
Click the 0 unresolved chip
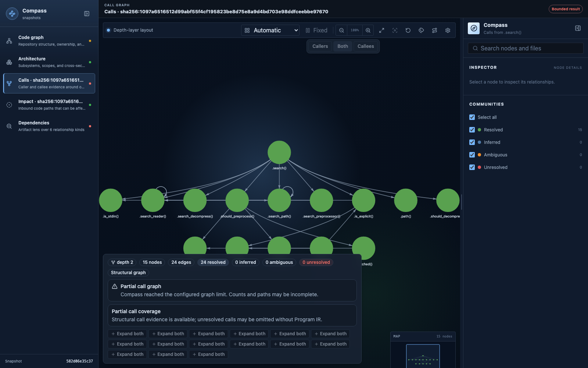[x=316, y=262]
